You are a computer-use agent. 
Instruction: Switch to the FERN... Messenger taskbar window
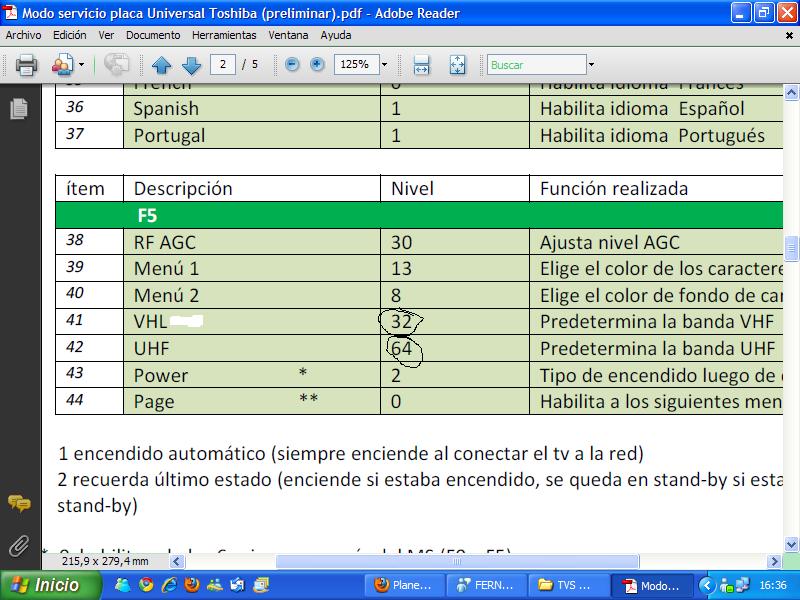486,585
